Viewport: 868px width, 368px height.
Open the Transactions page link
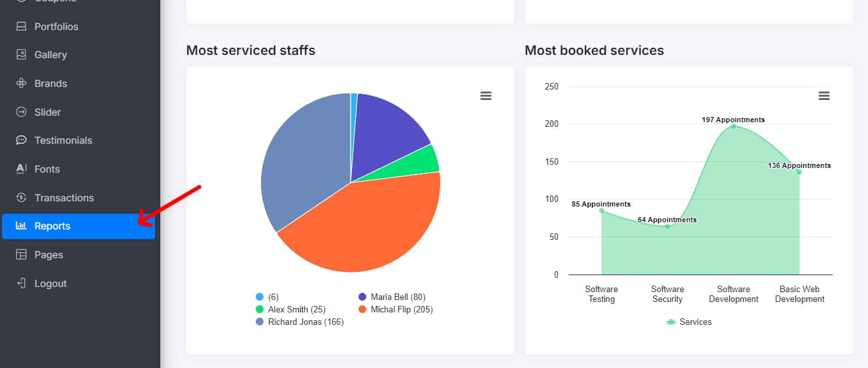pos(63,197)
